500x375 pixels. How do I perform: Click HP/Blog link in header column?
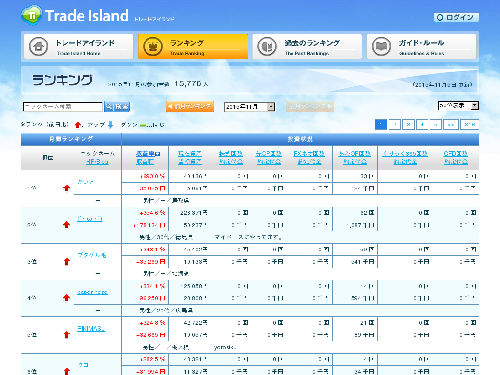97,162
